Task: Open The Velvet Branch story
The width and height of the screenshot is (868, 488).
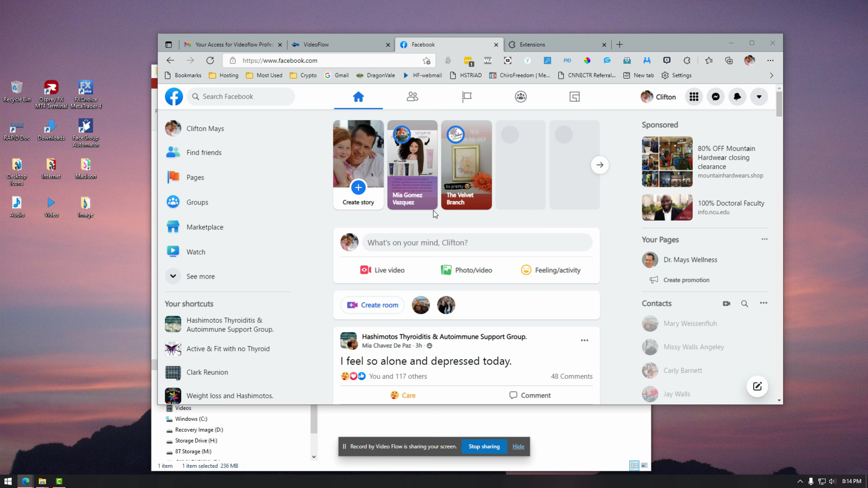Action: 466,165
